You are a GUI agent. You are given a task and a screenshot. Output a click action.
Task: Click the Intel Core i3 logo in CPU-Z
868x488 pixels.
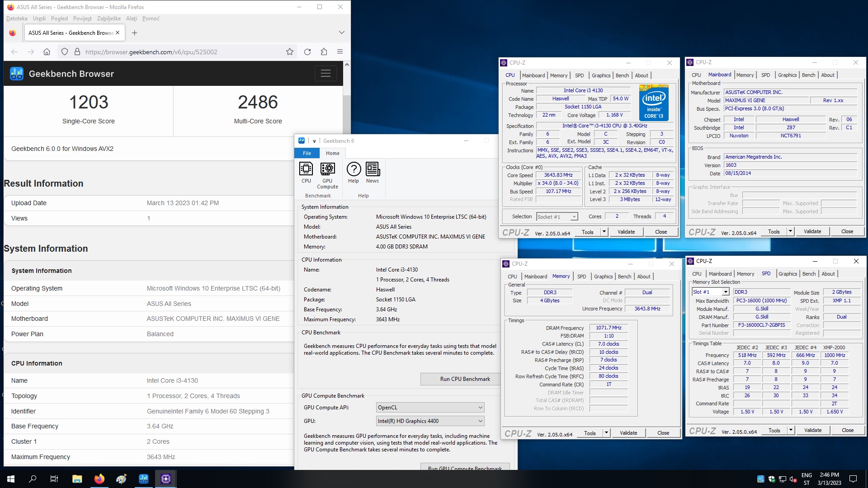654,103
